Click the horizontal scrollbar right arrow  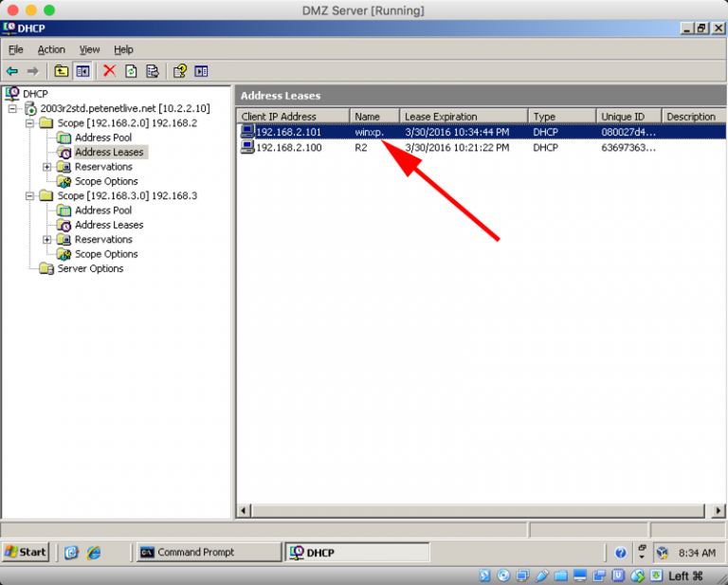point(719,511)
